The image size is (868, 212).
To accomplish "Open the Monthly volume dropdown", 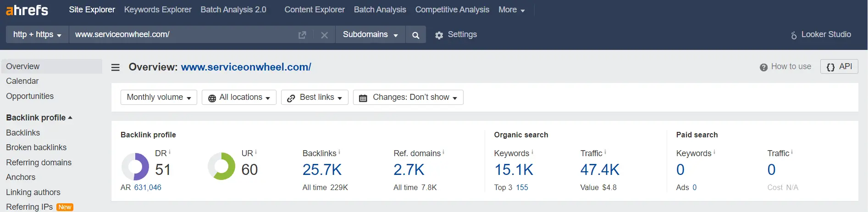I will tap(159, 97).
